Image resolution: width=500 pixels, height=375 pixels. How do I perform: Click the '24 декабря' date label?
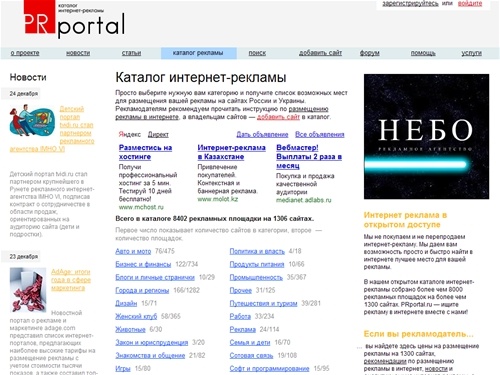tap(24, 94)
